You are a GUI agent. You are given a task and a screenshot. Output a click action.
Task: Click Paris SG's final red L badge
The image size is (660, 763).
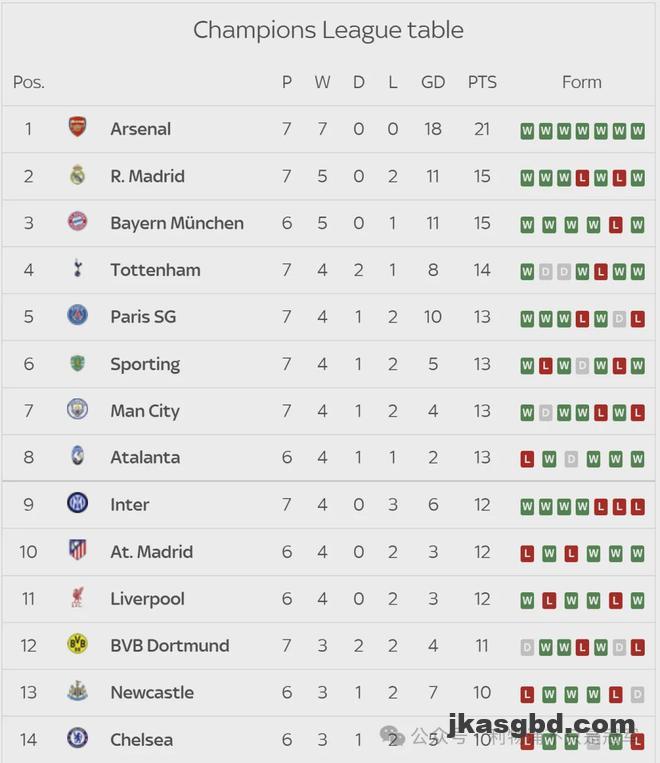[x=637, y=319]
